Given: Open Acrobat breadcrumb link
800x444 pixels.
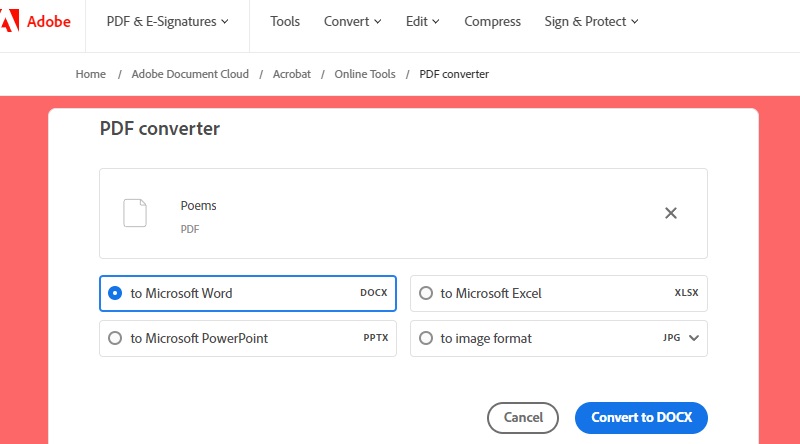Looking at the screenshot, I should pyautogui.click(x=292, y=74).
